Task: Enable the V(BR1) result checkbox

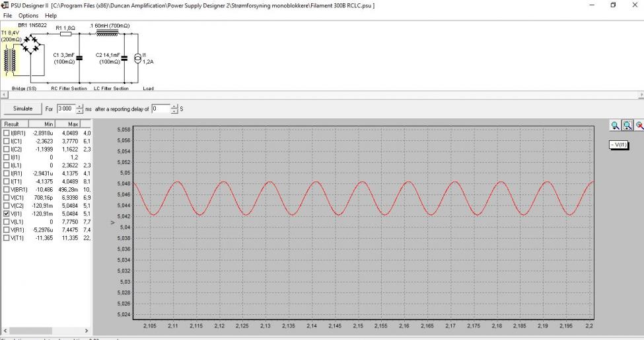Action: pyautogui.click(x=6, y=190)
